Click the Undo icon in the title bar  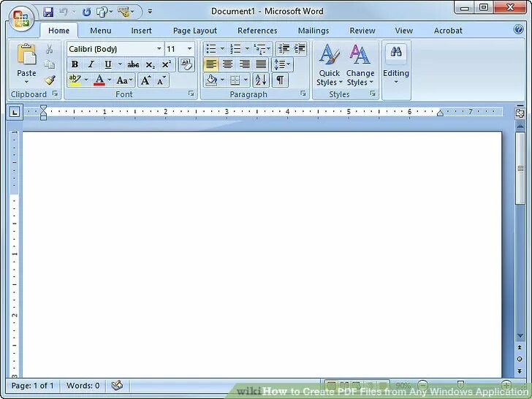coord(64,12)
